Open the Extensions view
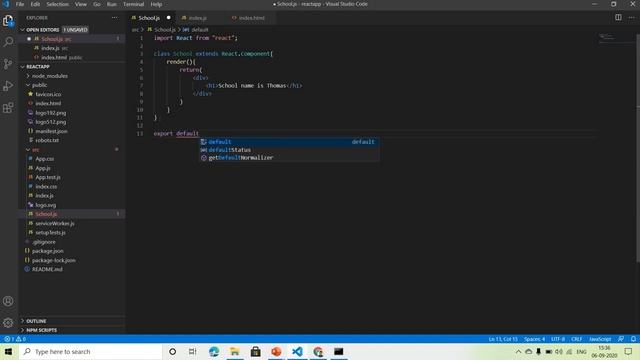The image size is (640, 360). coord(8,108)
